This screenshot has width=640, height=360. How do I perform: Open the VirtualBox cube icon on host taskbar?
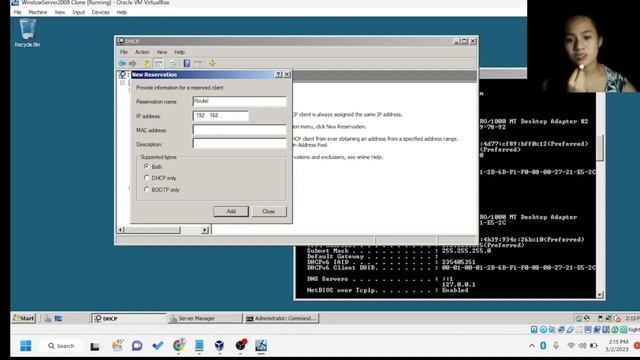click(219, 346)
